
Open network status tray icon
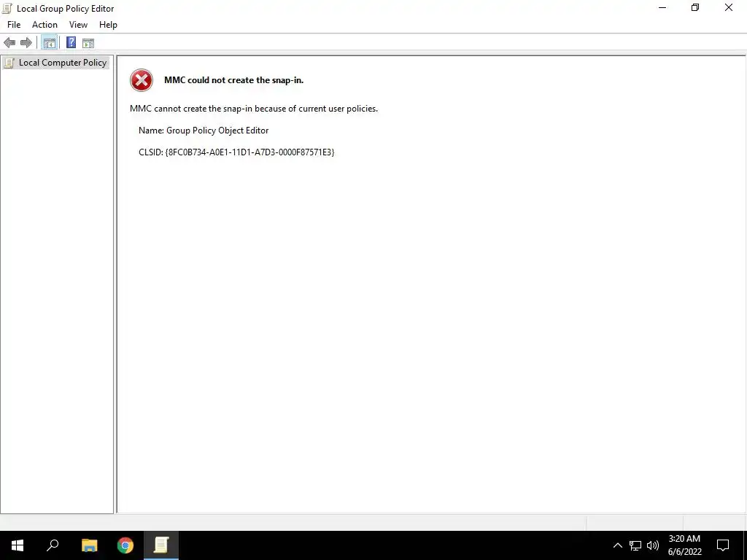[635, 545]
